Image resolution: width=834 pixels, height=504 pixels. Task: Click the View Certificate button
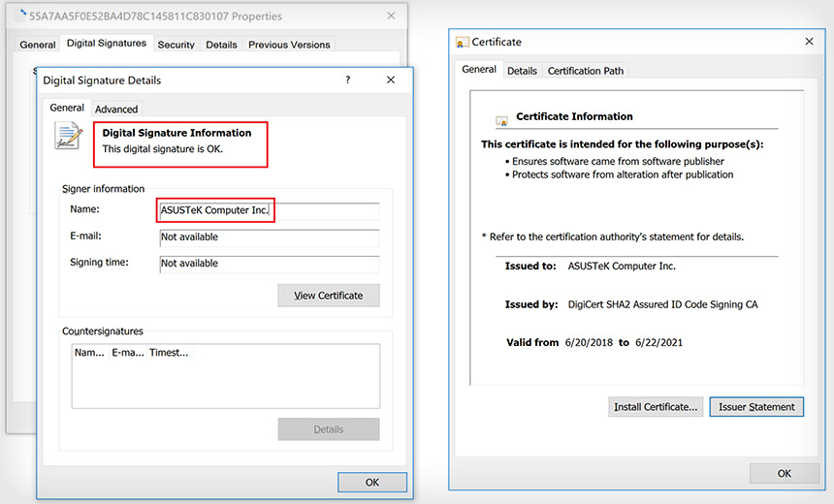pyautogui.click(x=329, y=296)
